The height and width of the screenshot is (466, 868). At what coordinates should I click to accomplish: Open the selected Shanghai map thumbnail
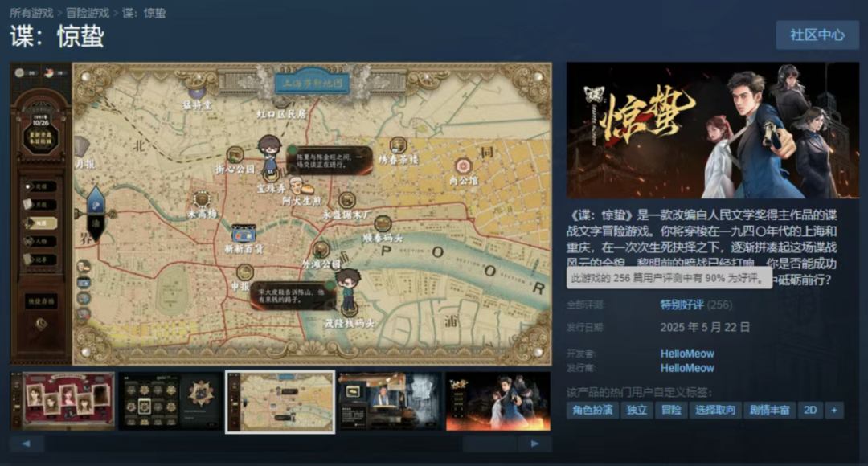[280, 402]
